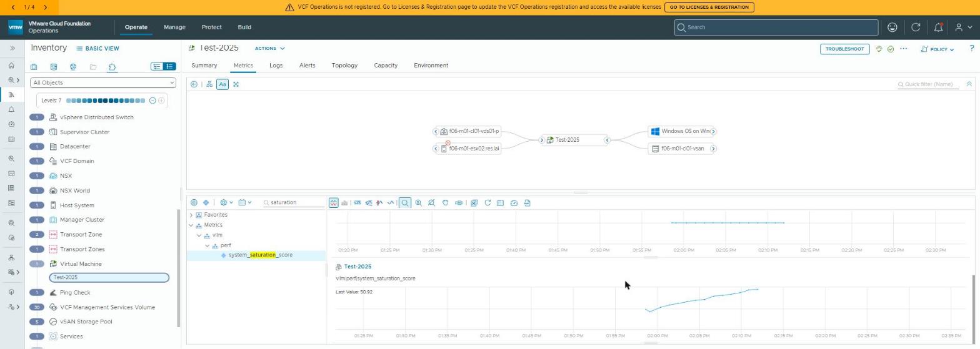The image size is (980, 349).
Task: Collapse the perf tree node
Action: point(207,246)
